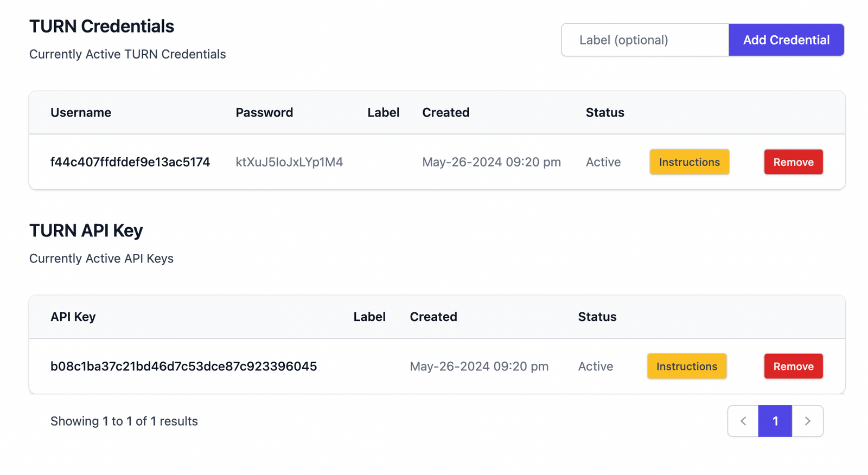Click the TURN API Key heading
This screenshot has height=475, width=868.
coord(86,230)
